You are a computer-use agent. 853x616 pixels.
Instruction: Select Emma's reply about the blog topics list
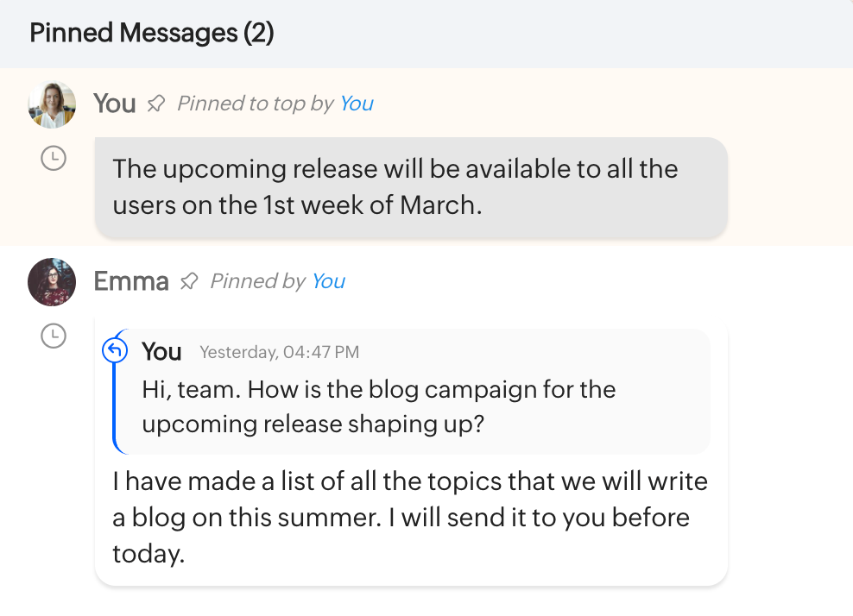(x=409, y=518)
